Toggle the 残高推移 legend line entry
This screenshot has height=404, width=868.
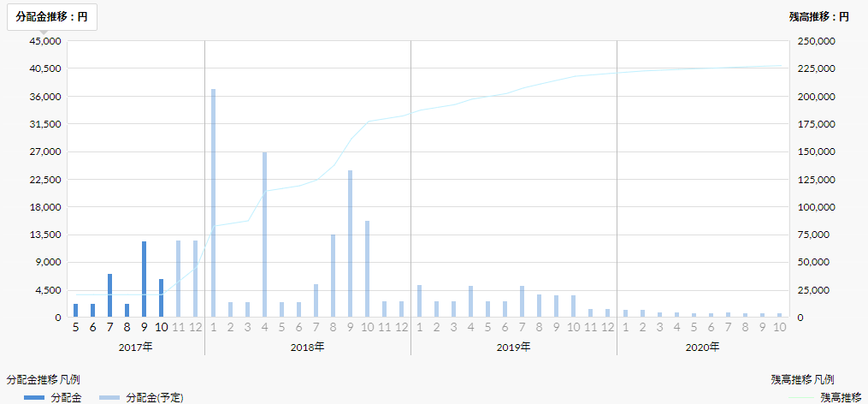[x=825, y=397]
